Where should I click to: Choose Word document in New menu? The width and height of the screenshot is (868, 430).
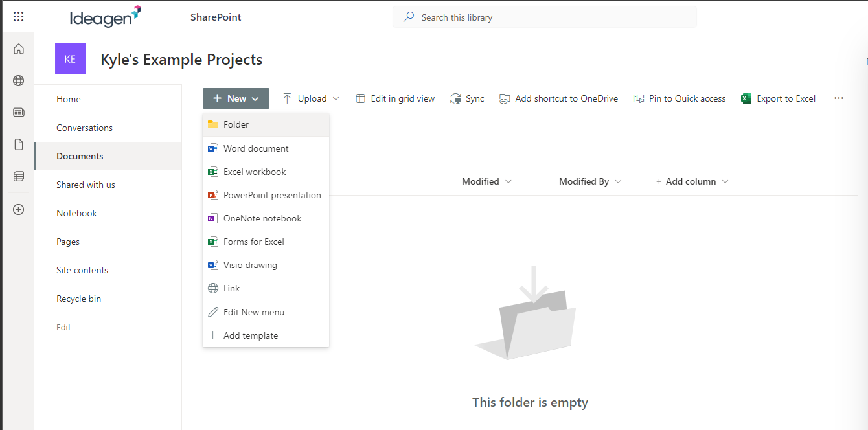coord(256,148)
